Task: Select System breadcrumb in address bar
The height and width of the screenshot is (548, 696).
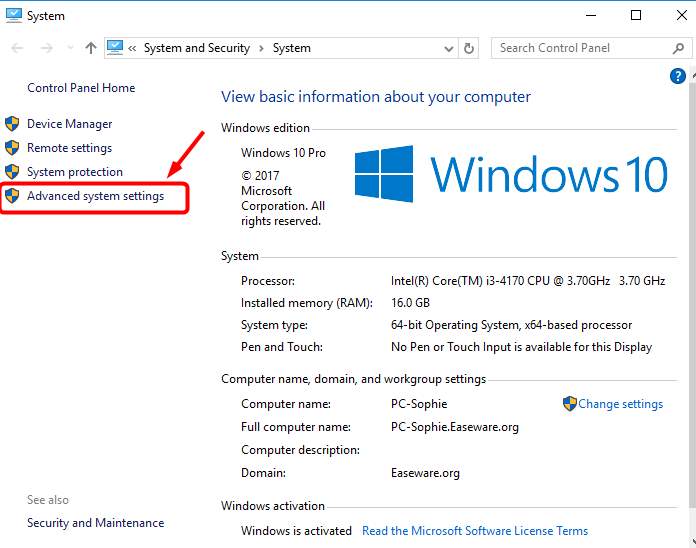Action: pos(292,48)
